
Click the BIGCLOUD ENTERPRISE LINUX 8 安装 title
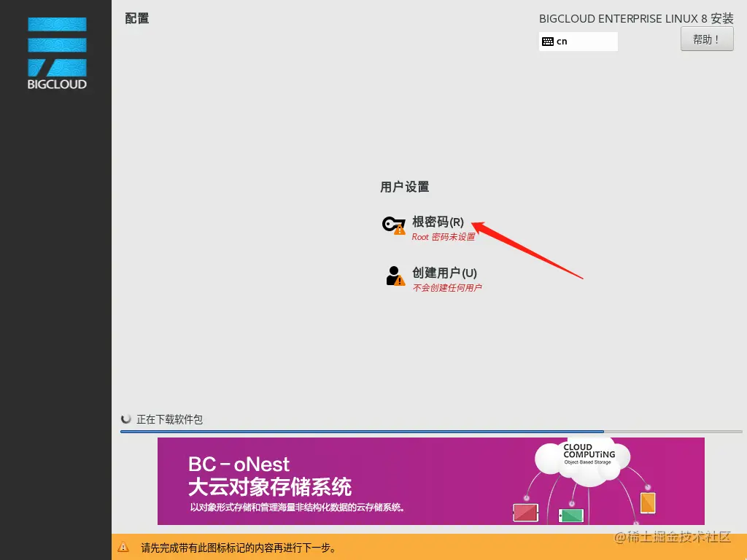click(x=636, y=18)
